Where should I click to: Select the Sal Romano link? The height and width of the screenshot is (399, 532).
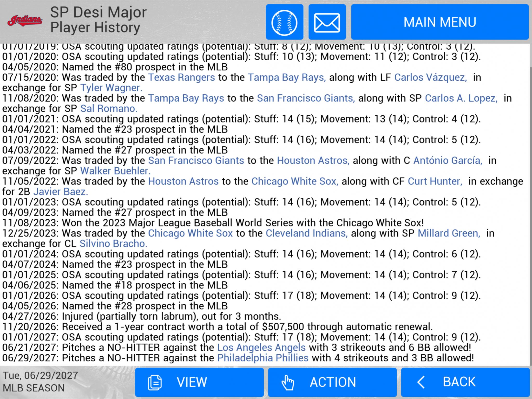pyautogui.click(x=109, y=109)
